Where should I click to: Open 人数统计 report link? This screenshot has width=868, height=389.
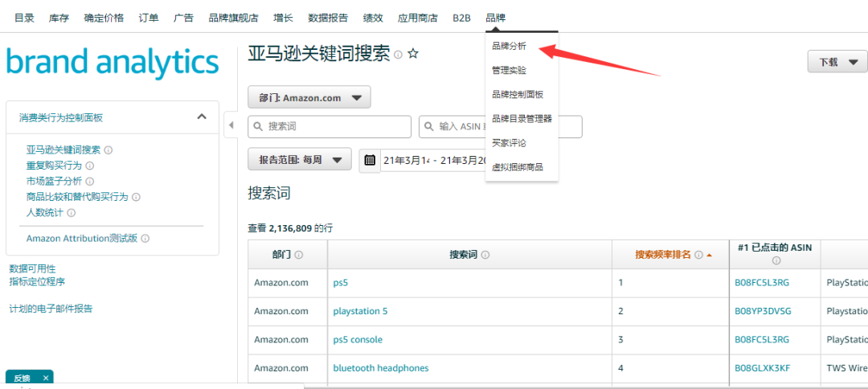[x=45, y=212]
